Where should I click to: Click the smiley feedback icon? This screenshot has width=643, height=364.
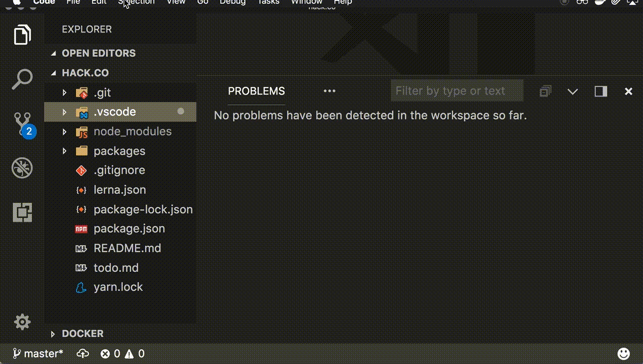pyautogui.click(x=624, y=353)
